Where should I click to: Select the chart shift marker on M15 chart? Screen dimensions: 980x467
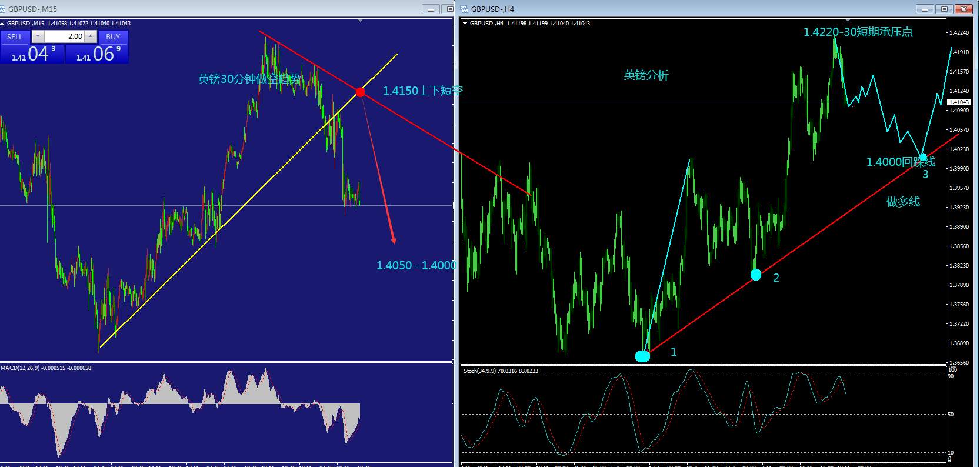(x=361, y=20)
